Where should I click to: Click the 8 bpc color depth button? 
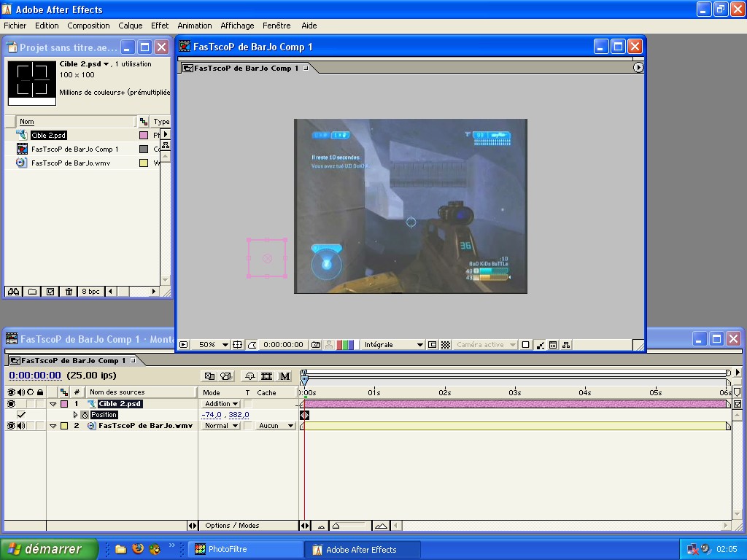click(x=90, y=292)
